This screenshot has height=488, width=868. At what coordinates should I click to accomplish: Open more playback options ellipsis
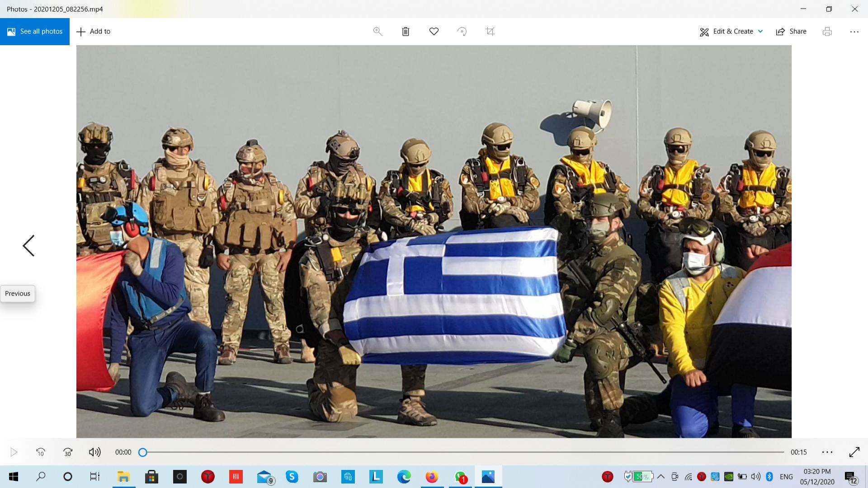point(827,452)
